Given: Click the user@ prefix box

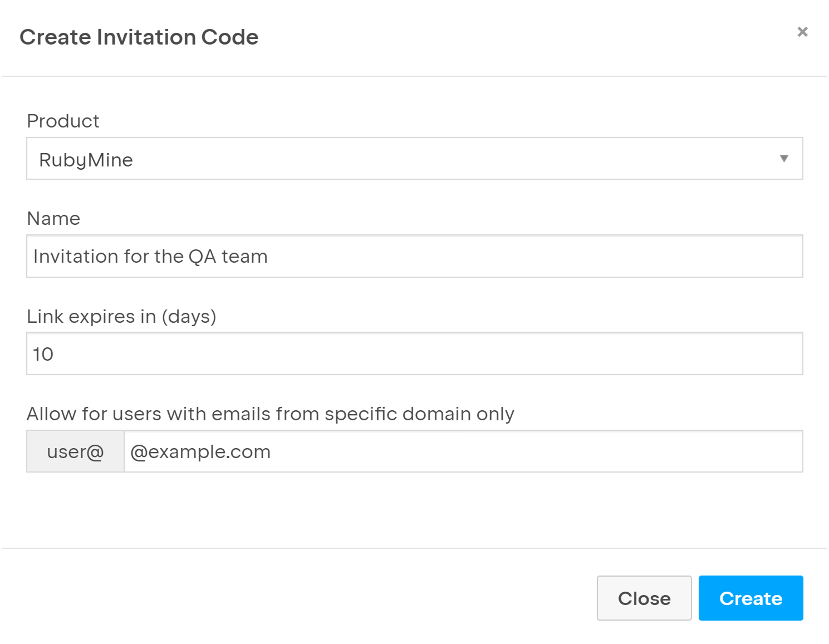Looking at the screenshot, I should click(x=75, y=451).
